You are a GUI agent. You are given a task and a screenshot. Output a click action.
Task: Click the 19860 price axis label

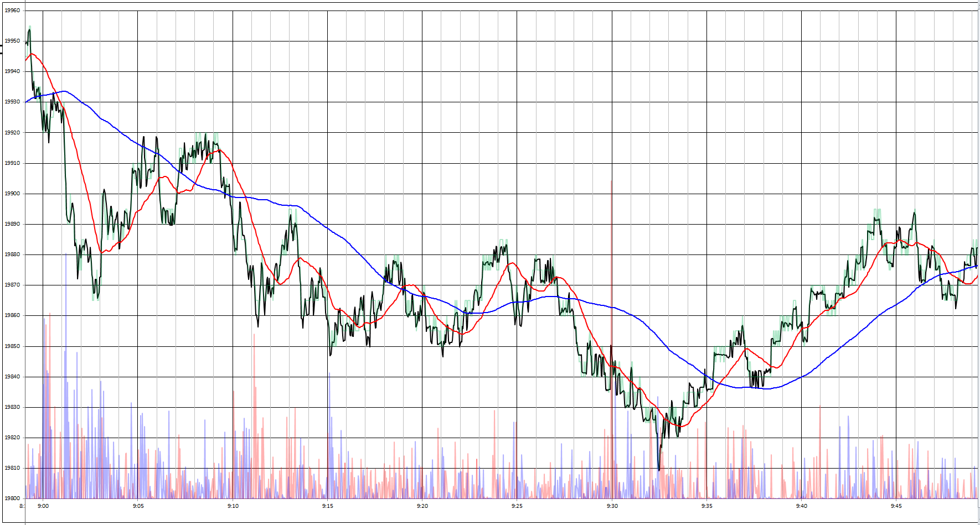[12, 315]
